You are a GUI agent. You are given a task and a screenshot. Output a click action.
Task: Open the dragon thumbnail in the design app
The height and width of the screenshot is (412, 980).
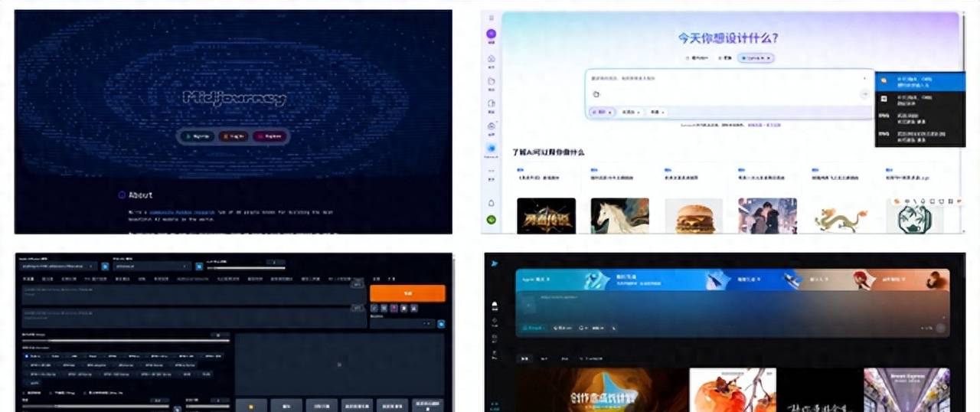coord(841,216)
